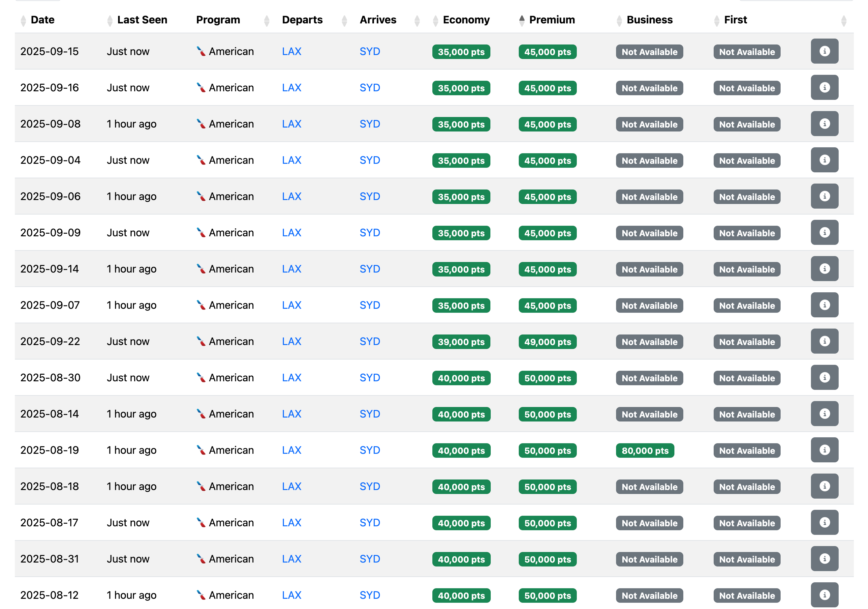Open info button for 2025-09-15 flight

[824, 51]
